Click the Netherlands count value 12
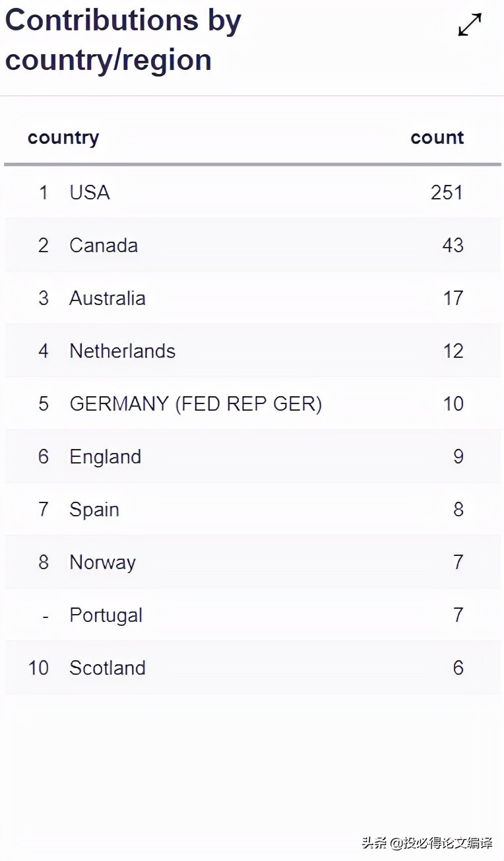The image size is (504, 861). [x=453, y=351]
